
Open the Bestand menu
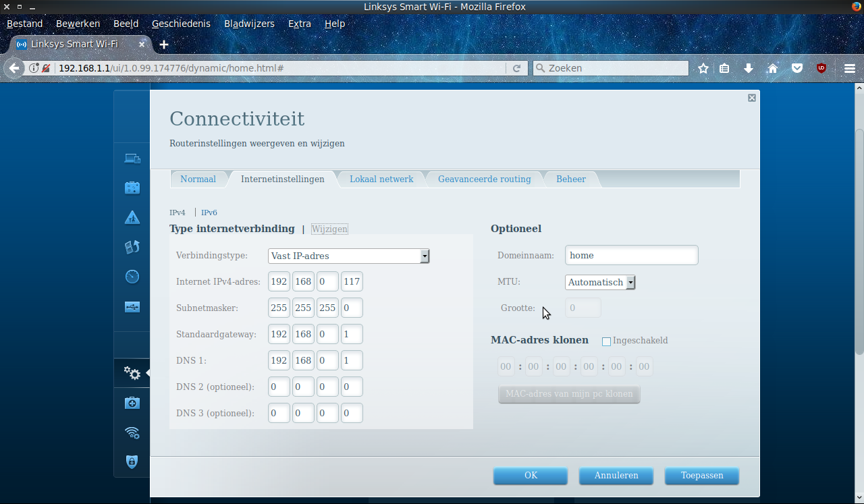[x=25, y=24]
